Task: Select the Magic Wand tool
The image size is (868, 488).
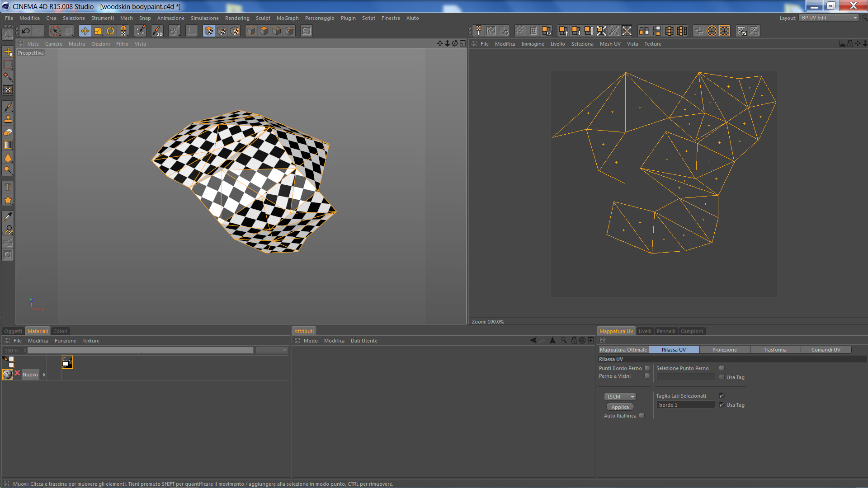Action: tap(8, 77)
